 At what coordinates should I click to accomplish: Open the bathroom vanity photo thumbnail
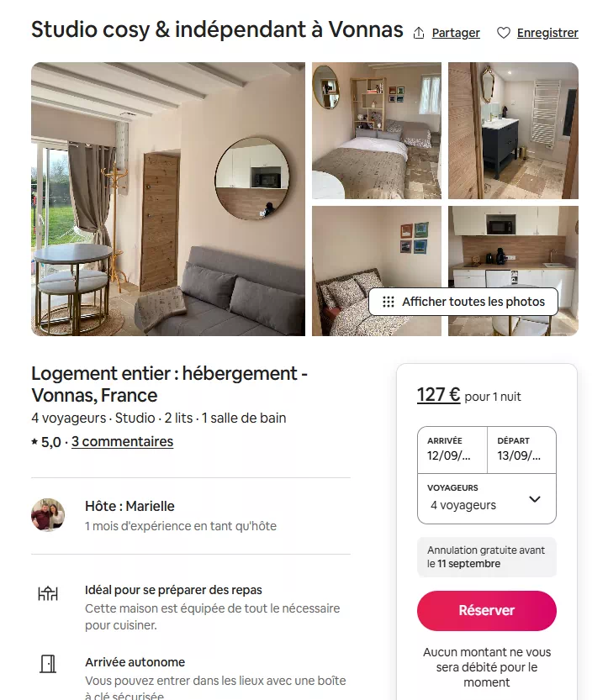coord(513,130)
